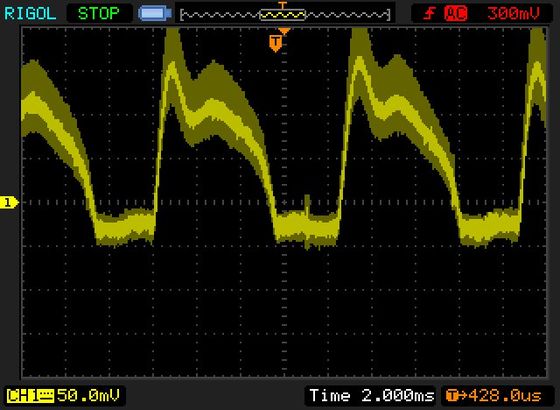Click the RIGOL brand logo
Viewport: 560px width, 410px height.
[x=30, y=14]
